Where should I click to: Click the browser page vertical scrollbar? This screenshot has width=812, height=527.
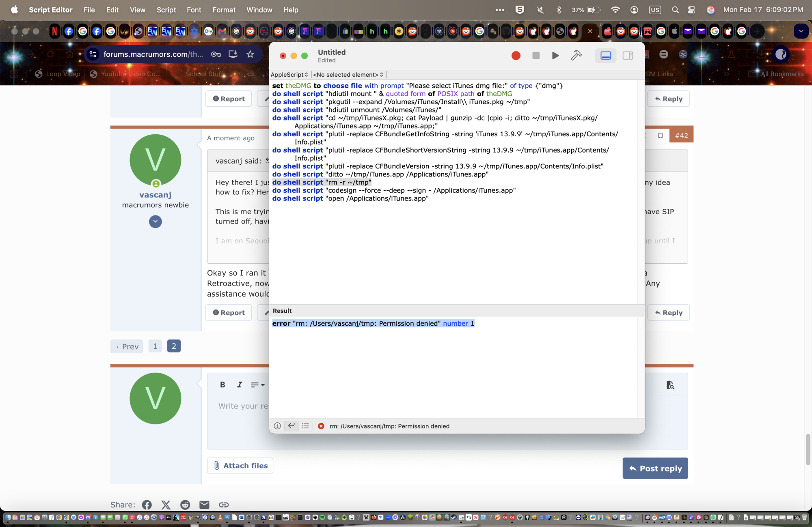point(808,450)
